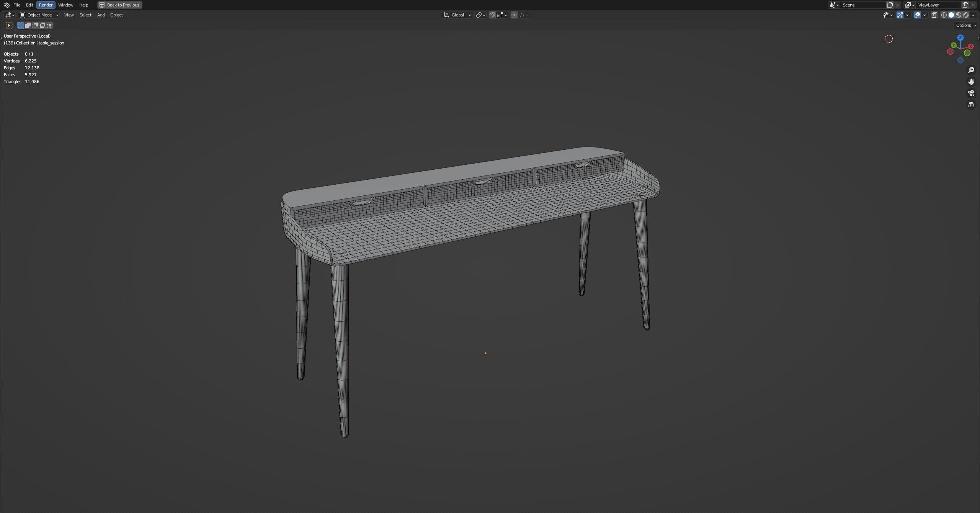Choose Invert existing selection mode
Viewport: 980px width, 513px height.
tap(42, 25)
